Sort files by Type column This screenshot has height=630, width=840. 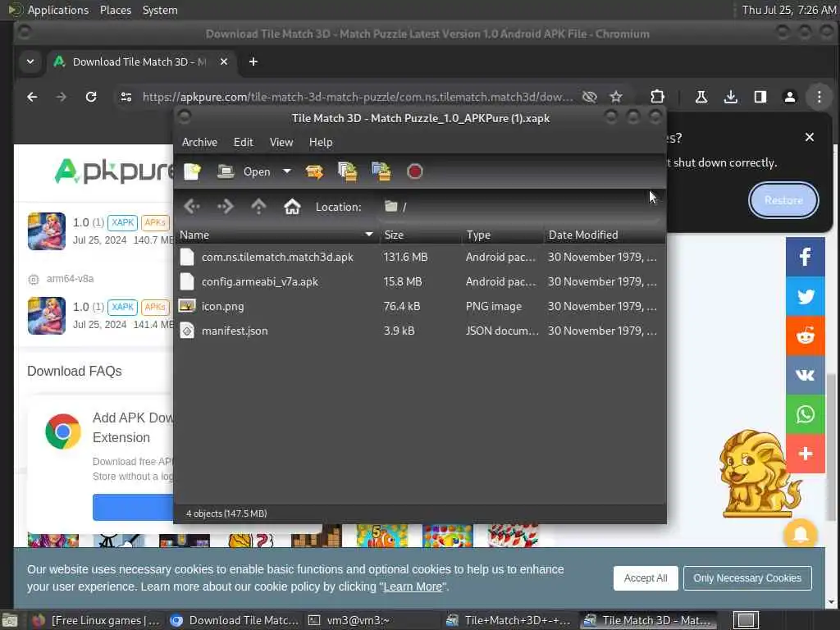[x=503, y=235]
